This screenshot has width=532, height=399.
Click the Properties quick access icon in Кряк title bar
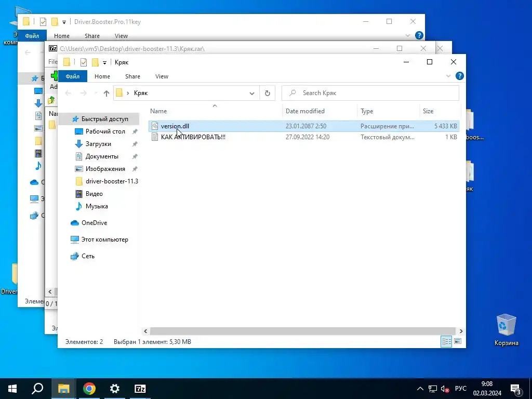pyautogui.click(x=84, y=62)
